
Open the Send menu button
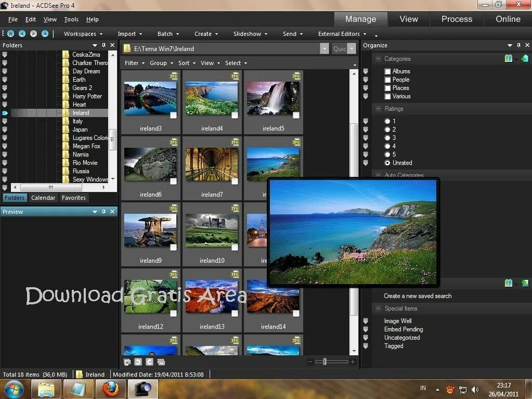293,34
